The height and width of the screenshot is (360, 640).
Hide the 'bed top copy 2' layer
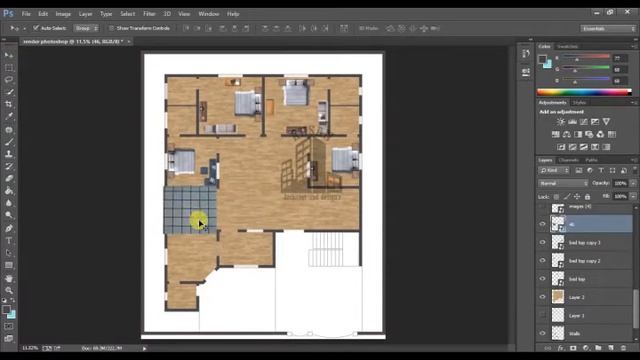[x=542, y=260]
